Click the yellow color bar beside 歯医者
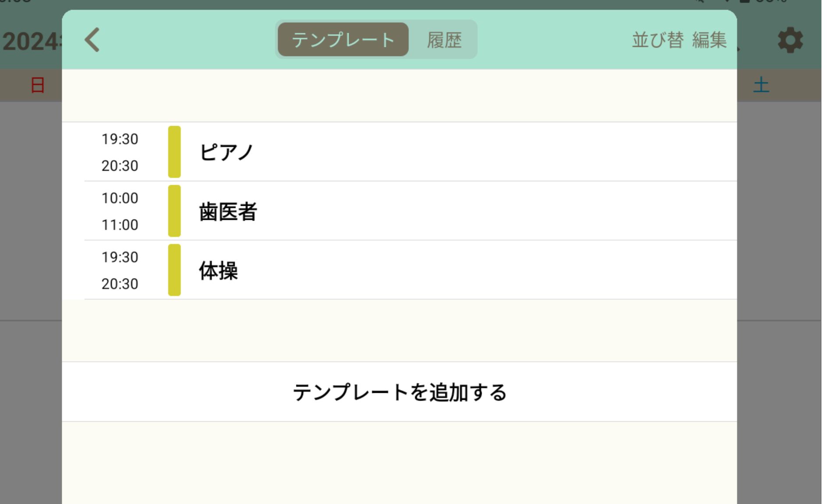Image resolution: width=832 pixels, height=504 pixels. [174, 211]
